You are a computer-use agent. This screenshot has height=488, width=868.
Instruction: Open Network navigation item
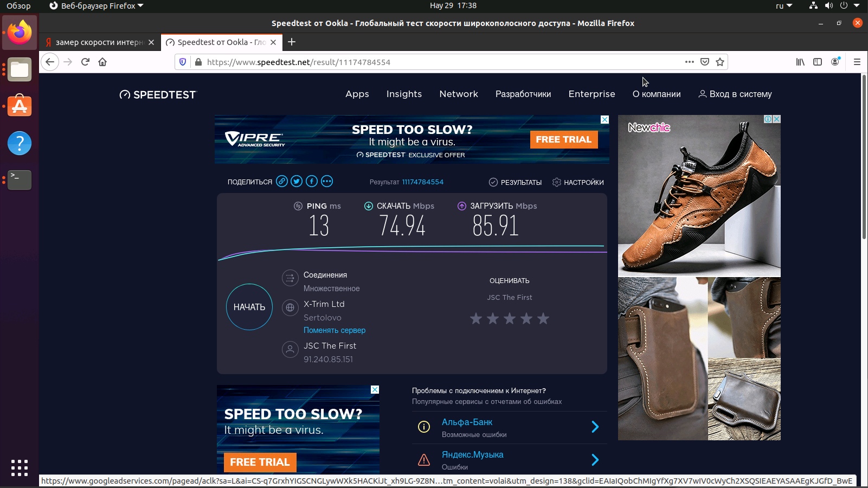459,94
